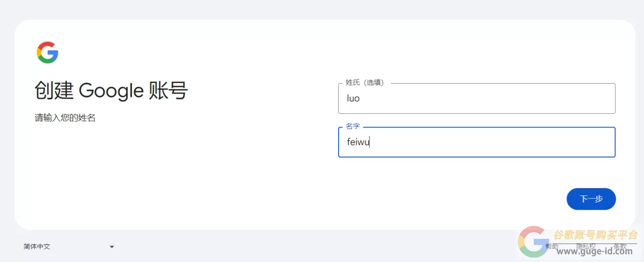Click the language selector's dropdown arrow
644x262 pixels.
pos(112,247)
